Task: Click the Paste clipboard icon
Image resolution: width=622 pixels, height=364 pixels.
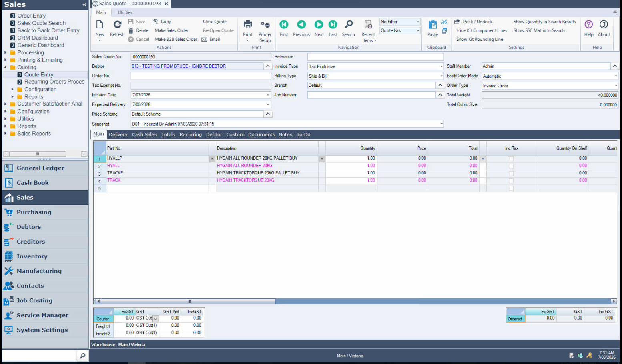Action: pos(432,25)
